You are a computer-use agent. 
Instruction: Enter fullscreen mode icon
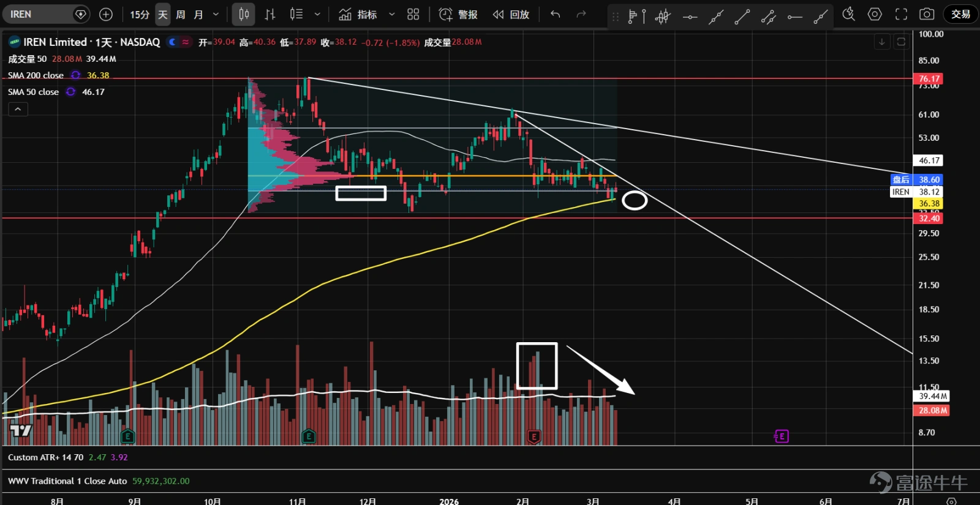(x=901, y=14)
